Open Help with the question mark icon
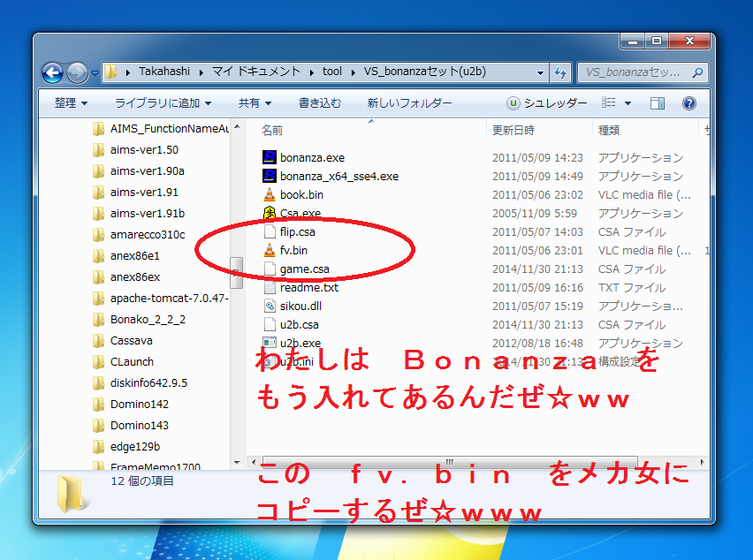753x560 pixels. 689,103
